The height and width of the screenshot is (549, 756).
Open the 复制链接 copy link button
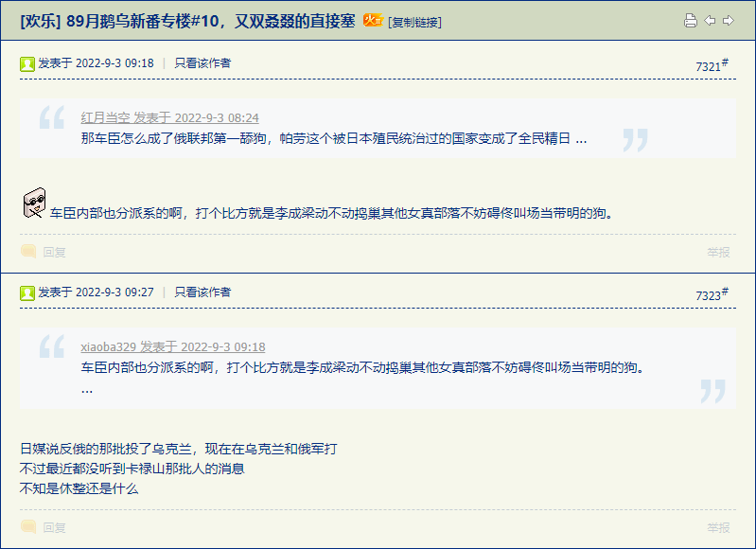(414, 22)
